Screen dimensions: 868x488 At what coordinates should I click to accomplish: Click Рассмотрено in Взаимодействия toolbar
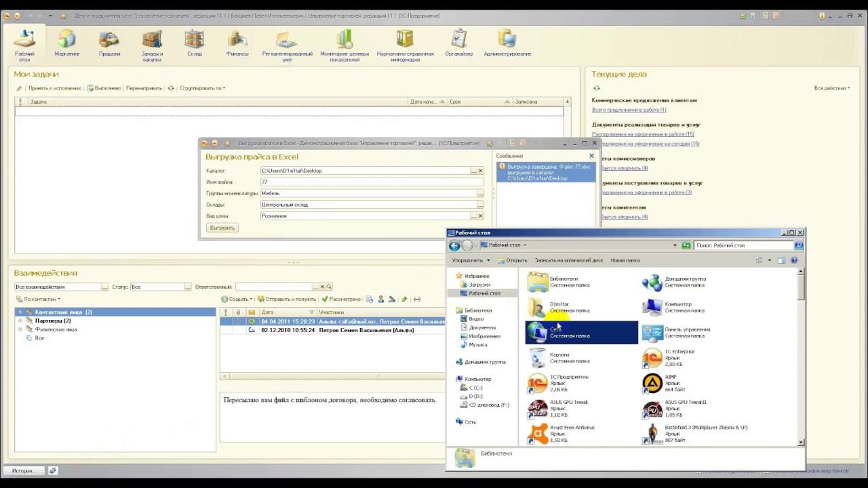click(341, 299)
